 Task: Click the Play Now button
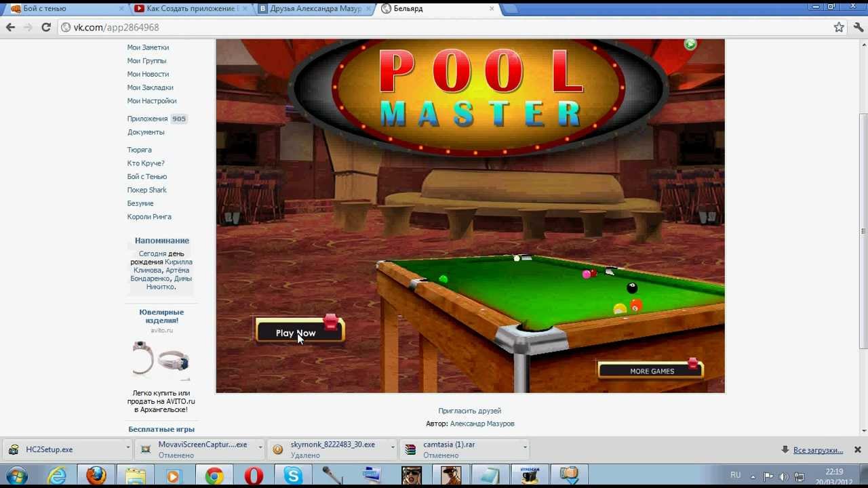(300, 331)
